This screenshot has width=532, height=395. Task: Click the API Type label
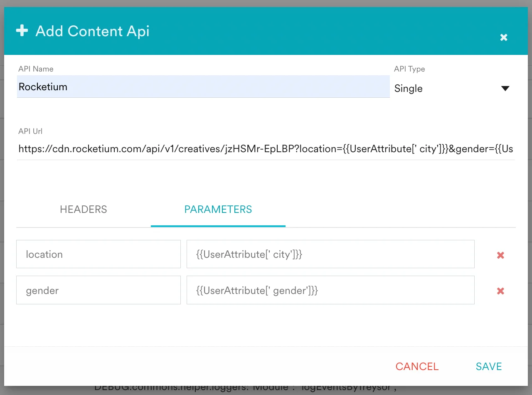409,69
